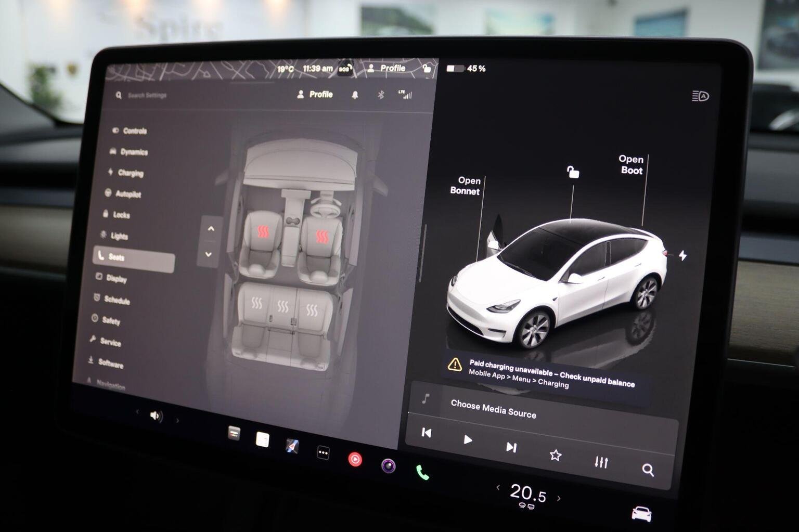The height and width of the screenshot is (532, 799).
Task: Click the Search Settings field
Action: [x=141, y=95]
